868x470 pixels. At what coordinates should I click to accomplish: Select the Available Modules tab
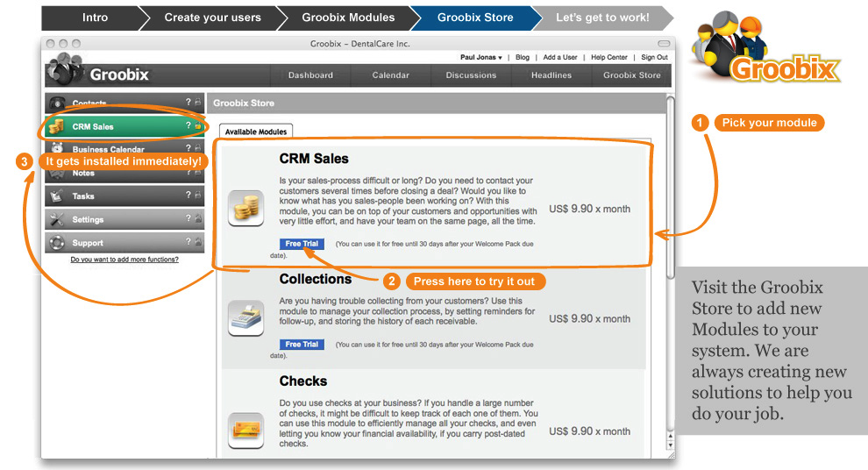(x=256, y=132)
